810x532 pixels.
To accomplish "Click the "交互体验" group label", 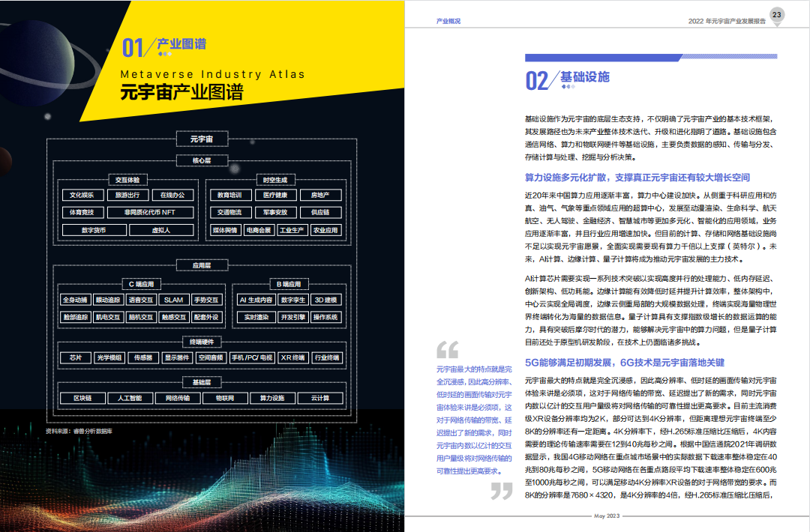I will tap(127, 180).
